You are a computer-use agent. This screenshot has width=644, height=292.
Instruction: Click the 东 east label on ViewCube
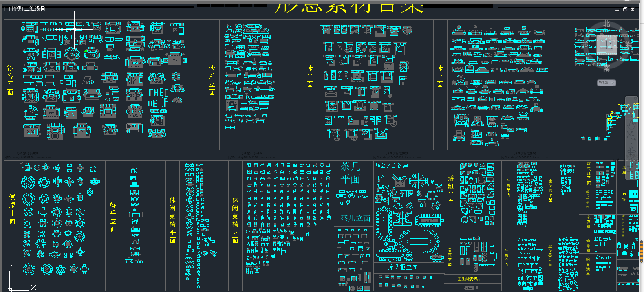click(x=629, y=46)
